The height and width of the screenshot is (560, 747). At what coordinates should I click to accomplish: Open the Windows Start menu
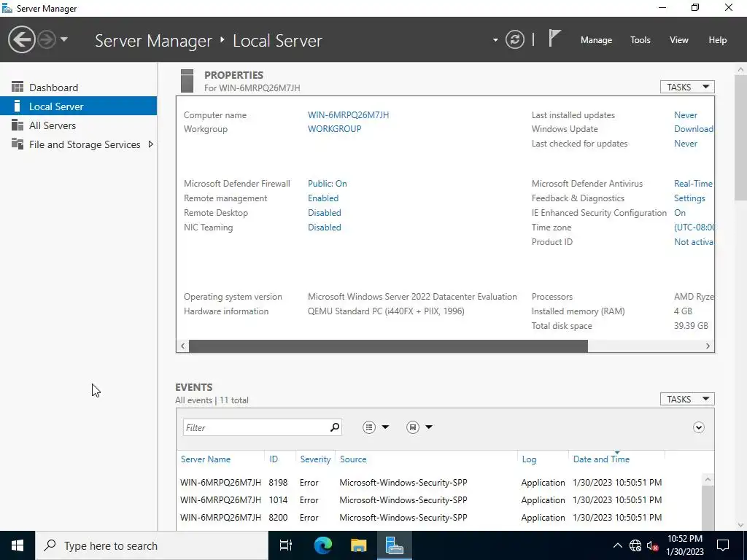(18, 545)
